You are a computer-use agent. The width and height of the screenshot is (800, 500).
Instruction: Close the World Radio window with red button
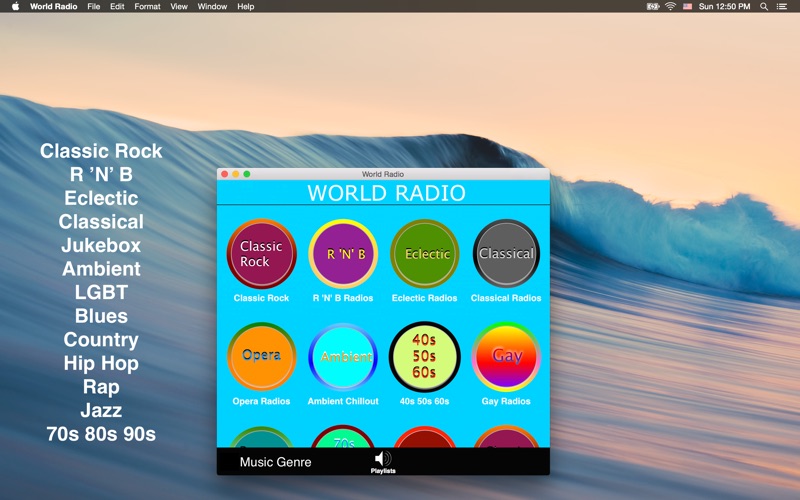(224, 174)
